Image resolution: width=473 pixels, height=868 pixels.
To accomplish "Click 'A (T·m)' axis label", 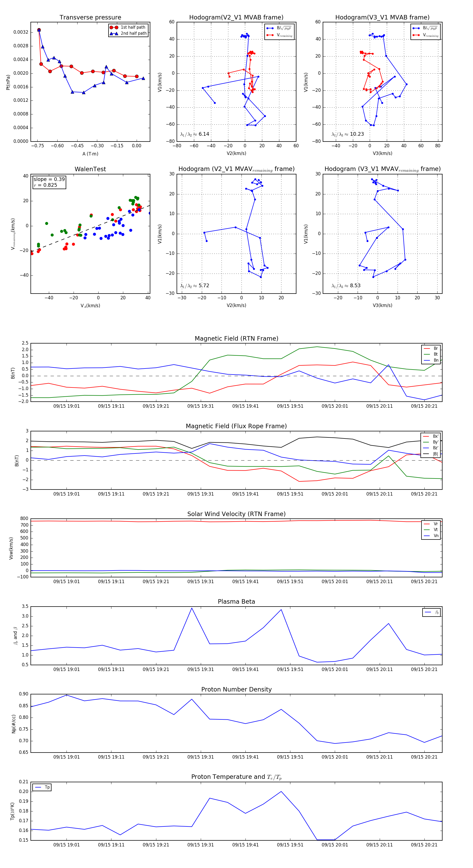I will point(90,154).
